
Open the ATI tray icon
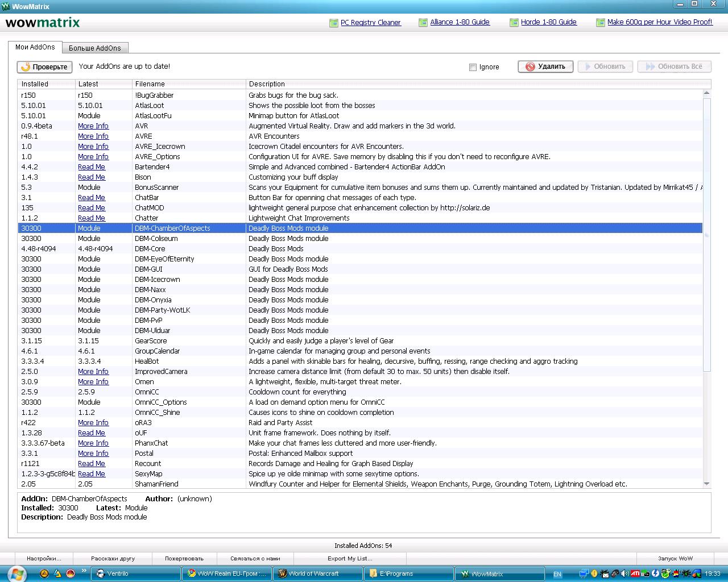pyautogui.click(x=635, y=573)
